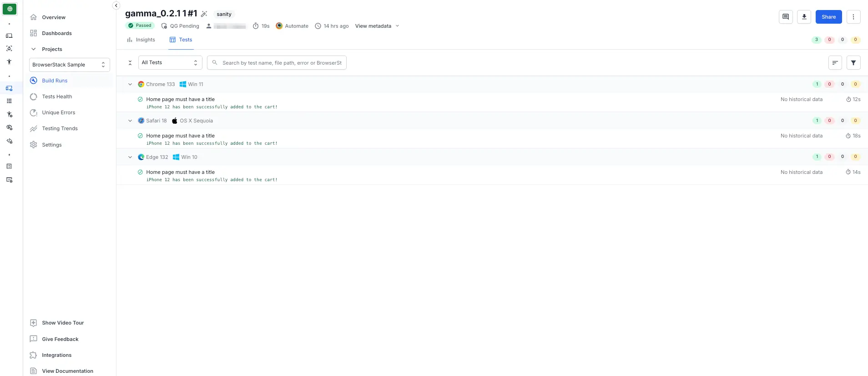Click the sort order icon

pyautogui.click(x=835, y=63)
